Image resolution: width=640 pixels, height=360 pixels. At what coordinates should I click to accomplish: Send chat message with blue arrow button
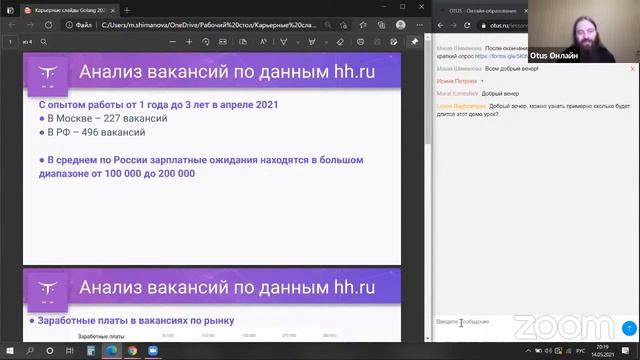629,328
